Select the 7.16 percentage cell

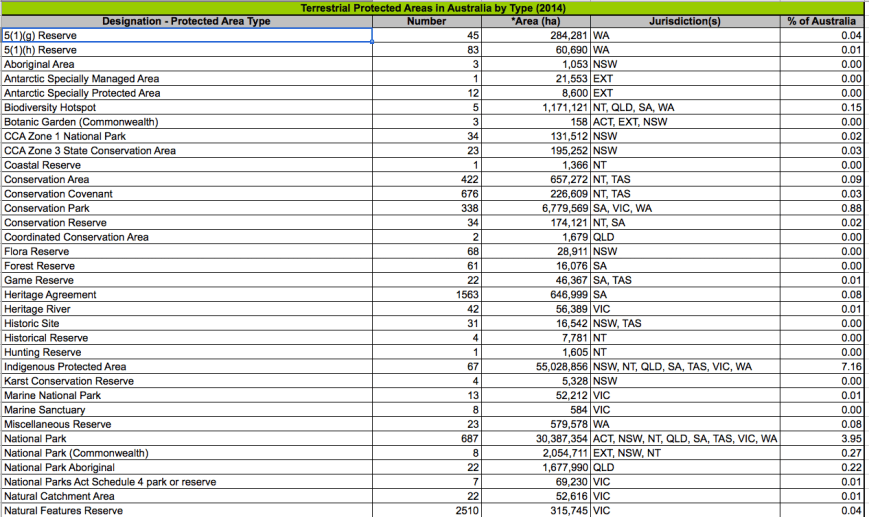click(x=822, y=367)
